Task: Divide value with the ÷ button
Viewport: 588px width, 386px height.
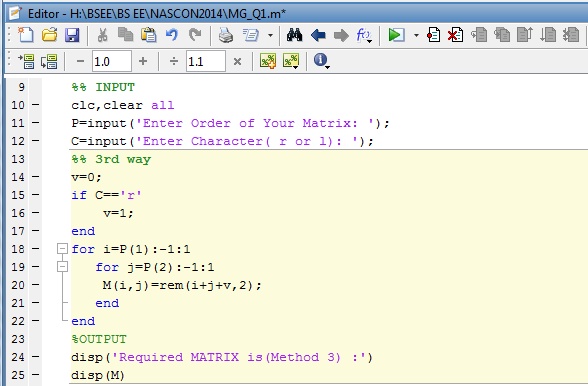Action: click(174, 61)
